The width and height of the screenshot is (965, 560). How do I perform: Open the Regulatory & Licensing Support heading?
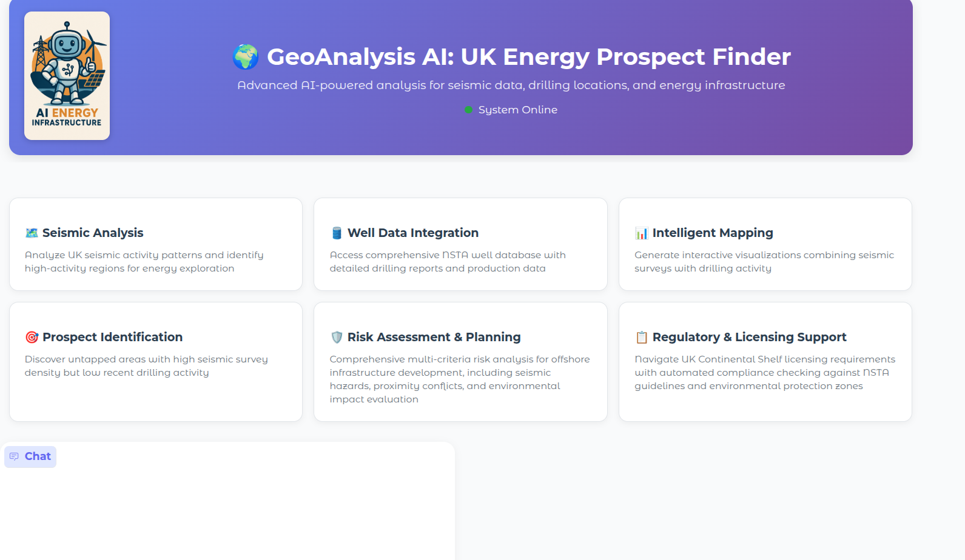click(x=749, y=337)
